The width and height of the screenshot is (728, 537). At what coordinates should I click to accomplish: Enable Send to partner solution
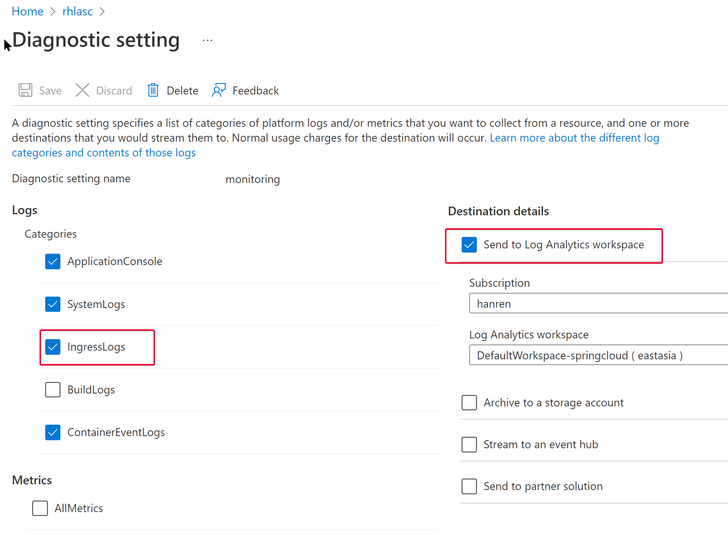click(x=469, y=487)
